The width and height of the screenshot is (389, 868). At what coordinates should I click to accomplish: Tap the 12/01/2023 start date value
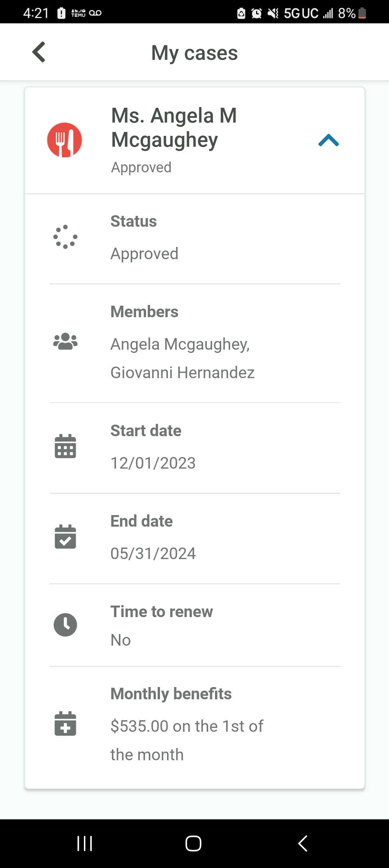pyautogui.click(x=153, y=463)
